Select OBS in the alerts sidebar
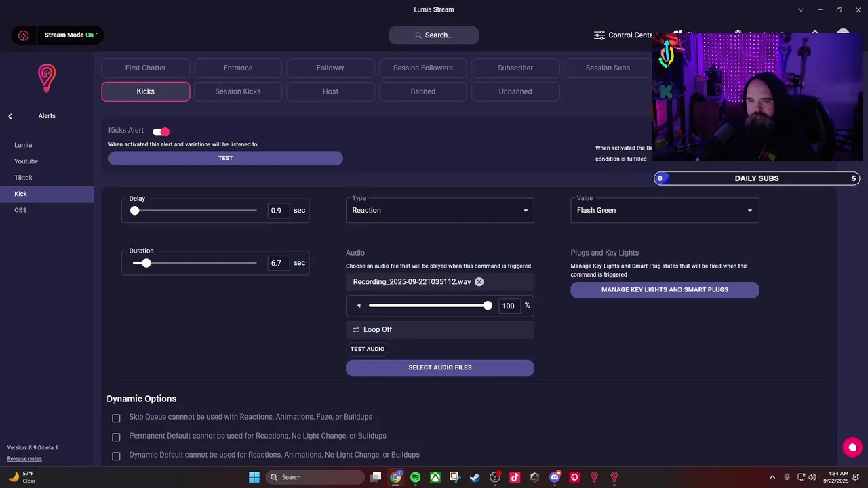Image resolution: width=868 pixels, height=488 pixels. [47, 210]
